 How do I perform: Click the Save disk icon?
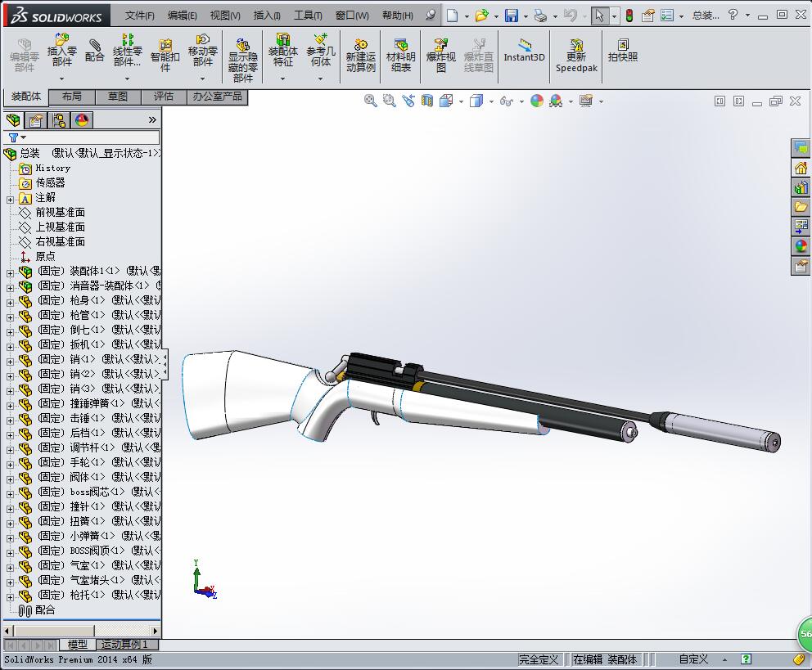pos(511,16)
